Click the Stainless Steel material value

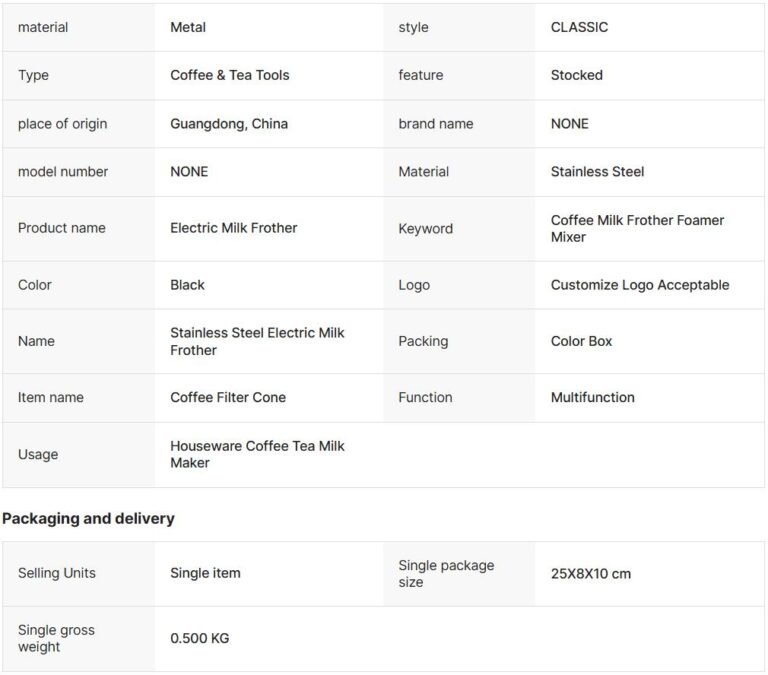click(597, 171)
